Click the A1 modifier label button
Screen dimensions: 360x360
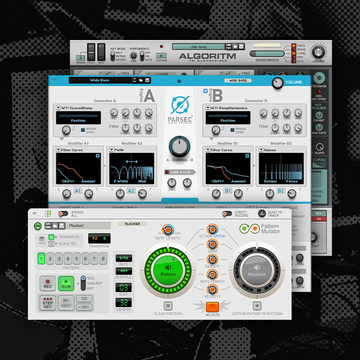tap(78, 191)
